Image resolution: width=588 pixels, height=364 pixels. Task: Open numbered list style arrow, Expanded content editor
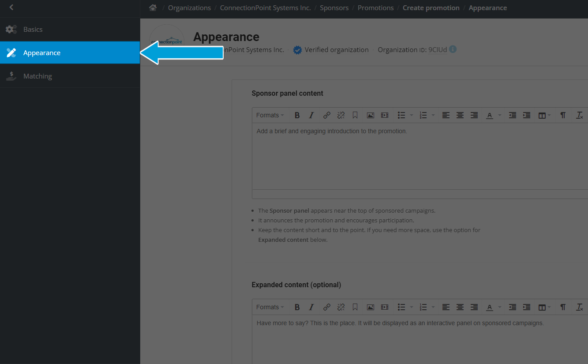click(433, 307)
